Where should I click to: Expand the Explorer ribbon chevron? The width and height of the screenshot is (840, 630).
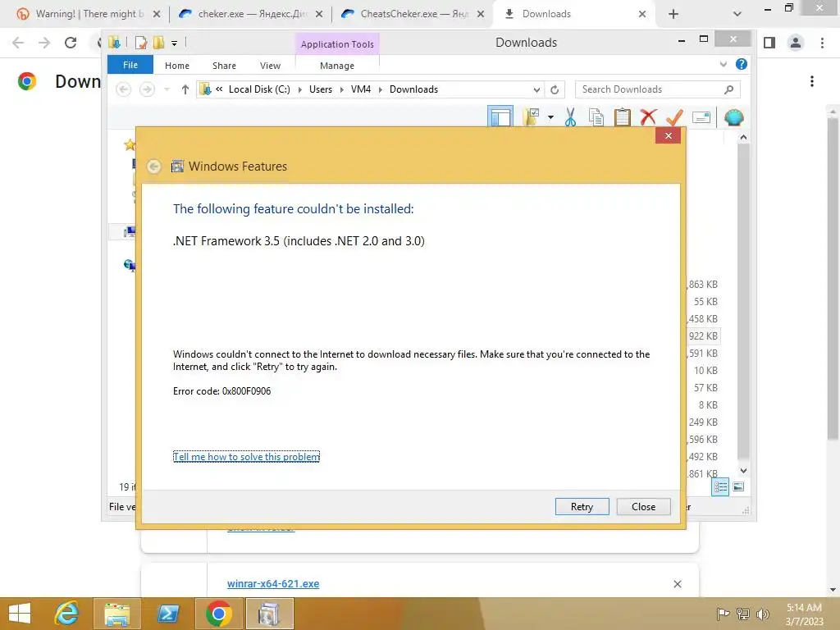724,64
